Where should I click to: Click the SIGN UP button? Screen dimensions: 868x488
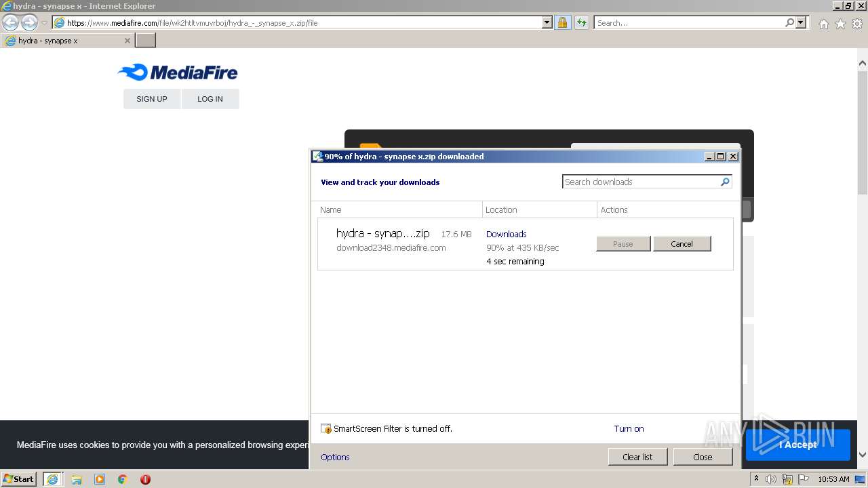click(x=152, y=99)
